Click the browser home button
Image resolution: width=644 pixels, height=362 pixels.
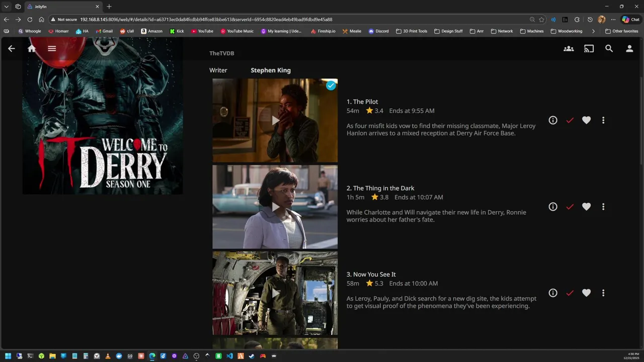click(41, 20)
